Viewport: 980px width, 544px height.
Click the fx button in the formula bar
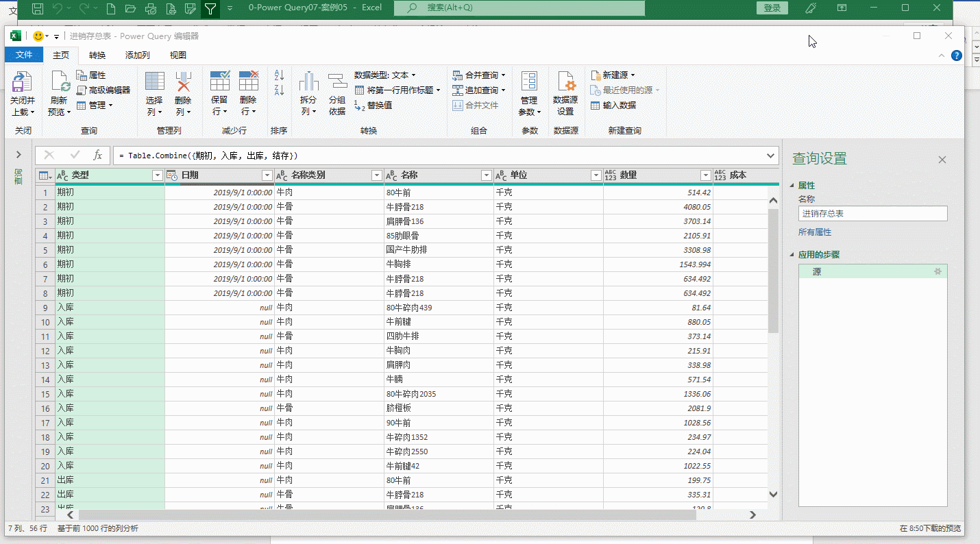pyautogui.click(x=98, y=155)
